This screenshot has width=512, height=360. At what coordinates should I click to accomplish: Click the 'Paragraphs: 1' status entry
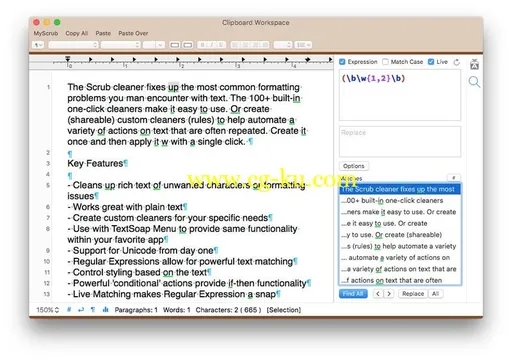coord(136,310)
